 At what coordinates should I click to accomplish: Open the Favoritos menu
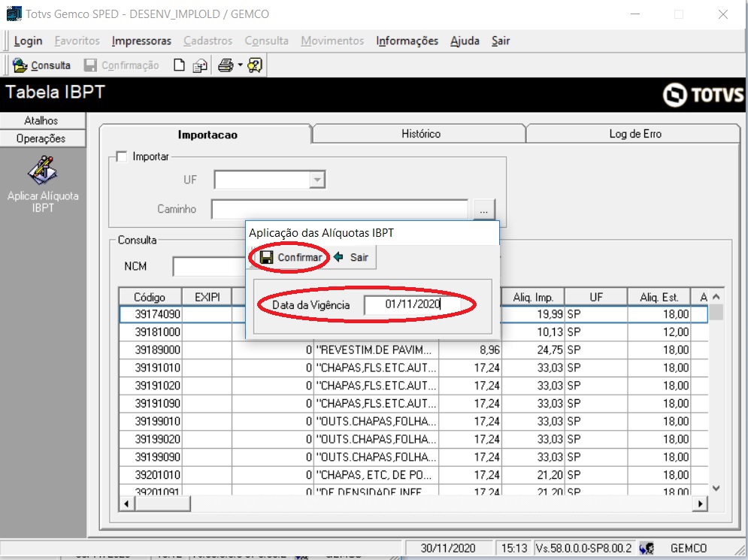(x=77, y=41)
